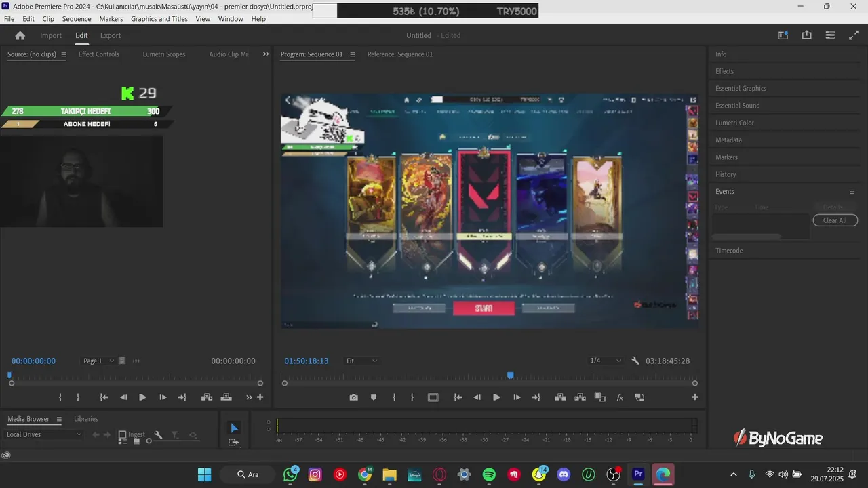Toggle the Ingest checkbox
Screen dimensions: 868x488
pyautogui.click(x=122, y=434)
